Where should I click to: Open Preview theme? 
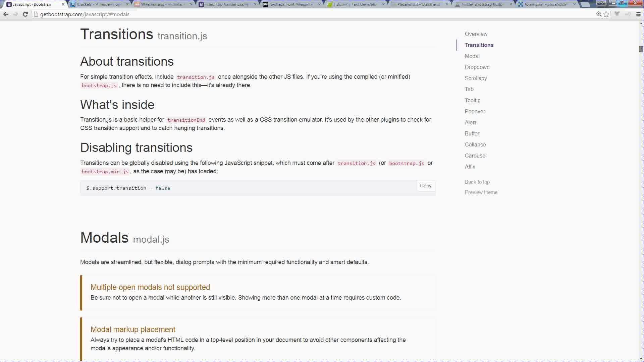tap(481, 192)
